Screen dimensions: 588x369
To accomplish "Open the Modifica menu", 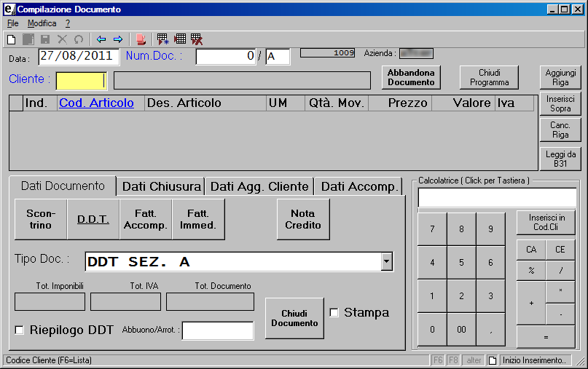I will point(42,23).
